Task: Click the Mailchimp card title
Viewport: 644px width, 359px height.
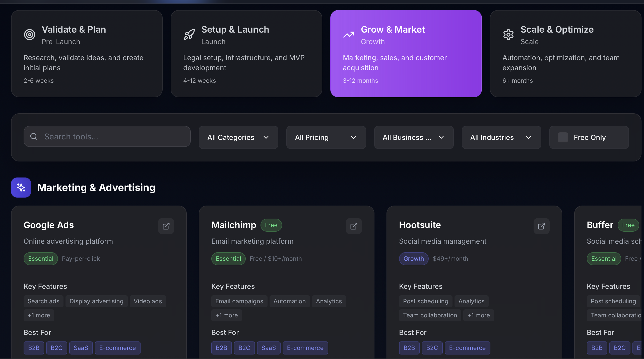Action: [x=234, y=225]
